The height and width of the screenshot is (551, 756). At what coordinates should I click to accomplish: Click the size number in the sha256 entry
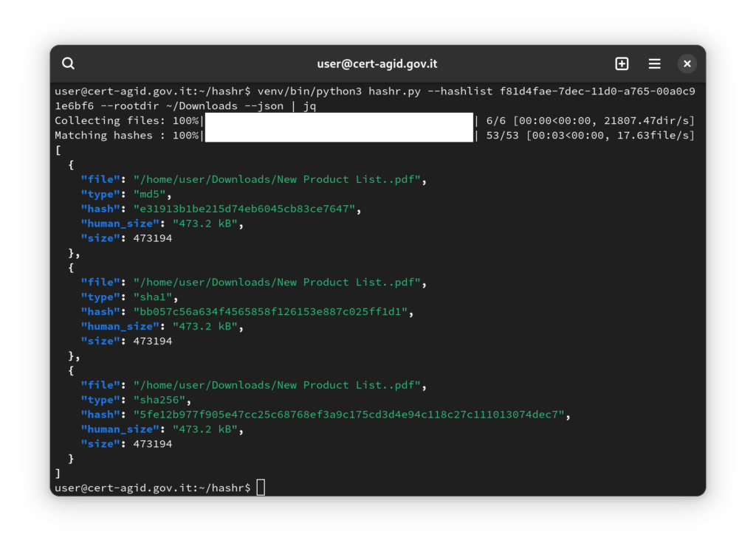click(x=152, y=444)
